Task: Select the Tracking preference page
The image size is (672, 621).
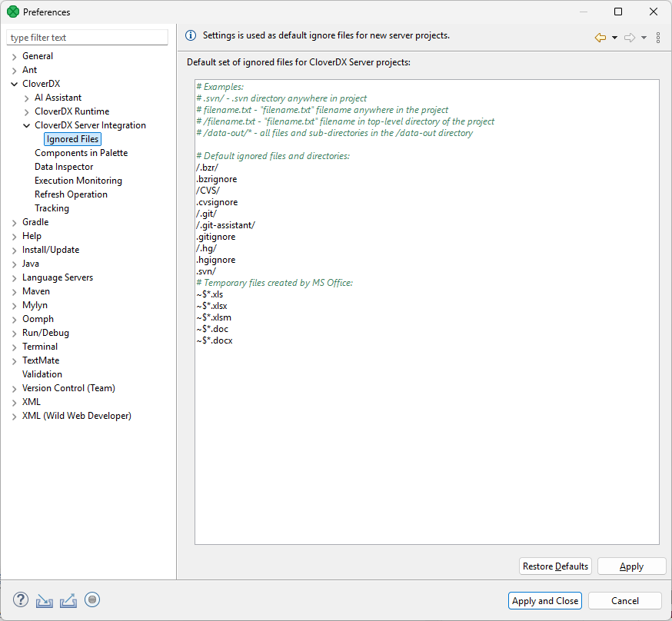Action: (52, 208)
